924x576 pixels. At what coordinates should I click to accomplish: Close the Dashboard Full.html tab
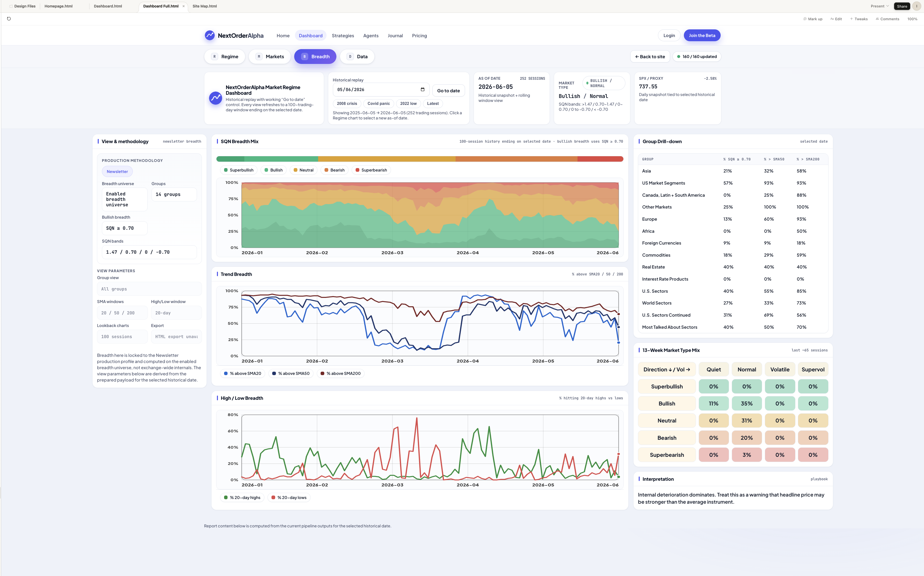point(184,6)
